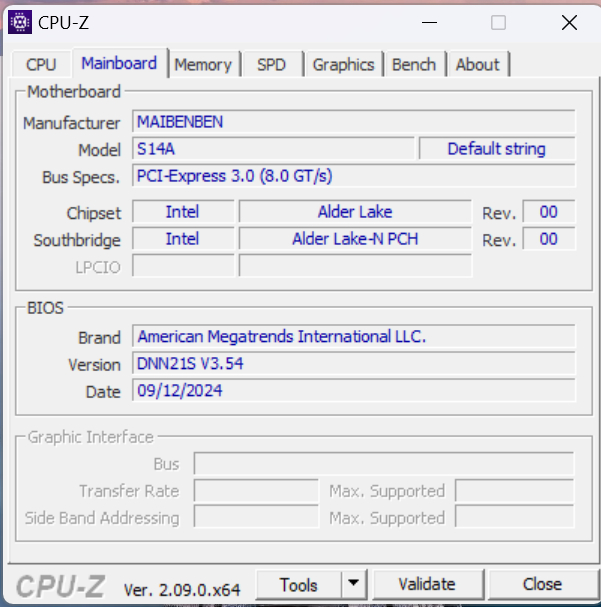
Task: Click the Validate button
Action: (x=426, y=584)
